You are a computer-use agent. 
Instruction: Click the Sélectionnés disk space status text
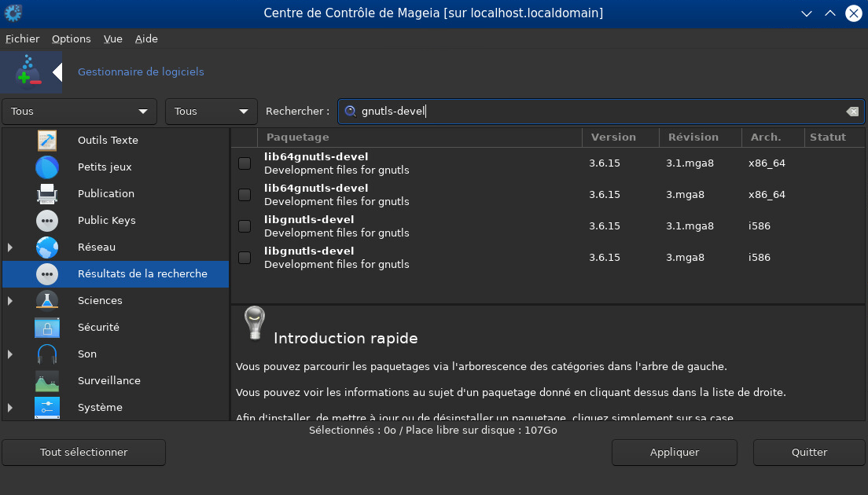(433, 431)
